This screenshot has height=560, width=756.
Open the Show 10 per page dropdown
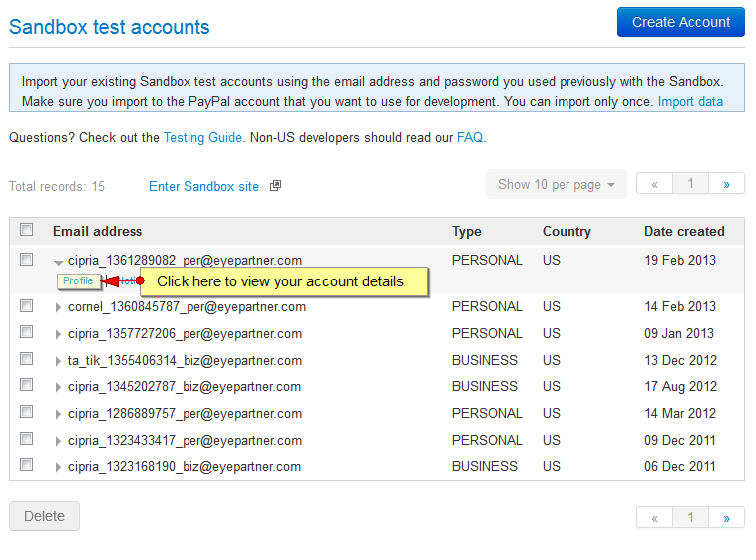coord(556,184)
